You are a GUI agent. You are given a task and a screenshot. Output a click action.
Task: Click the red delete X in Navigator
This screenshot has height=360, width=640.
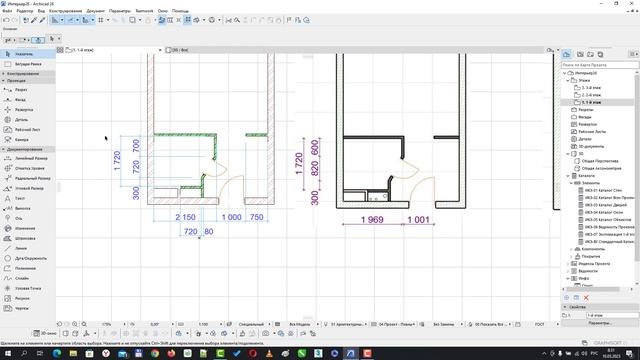586,298
